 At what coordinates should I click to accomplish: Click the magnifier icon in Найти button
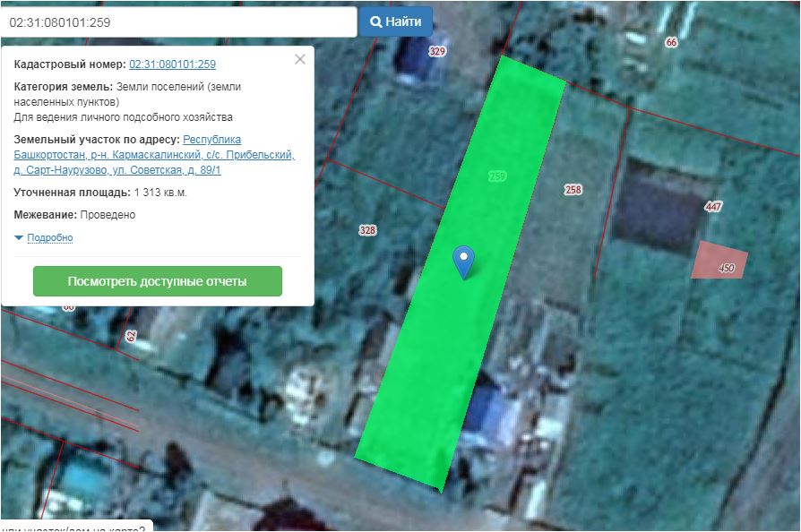coord(376,21)
